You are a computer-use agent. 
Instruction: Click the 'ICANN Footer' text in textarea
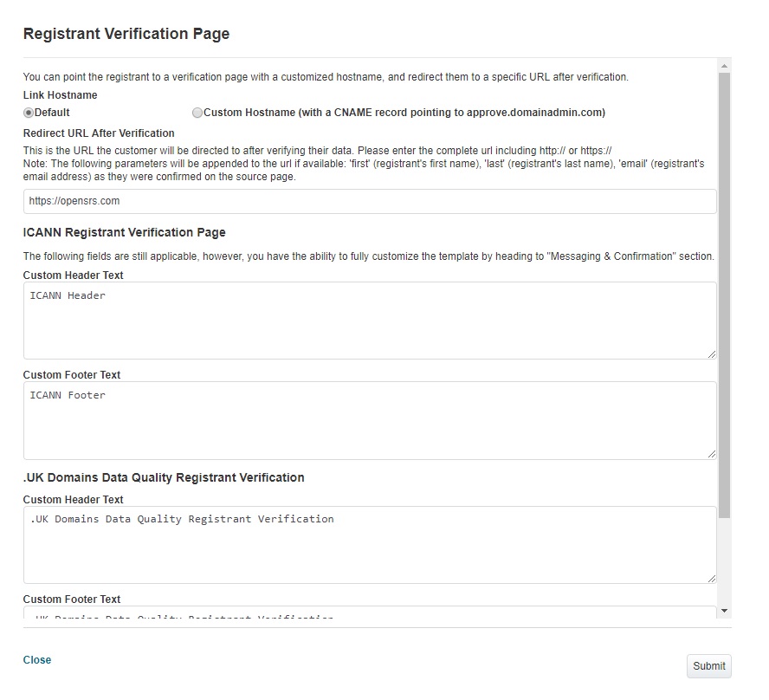[x=68, y=395]
